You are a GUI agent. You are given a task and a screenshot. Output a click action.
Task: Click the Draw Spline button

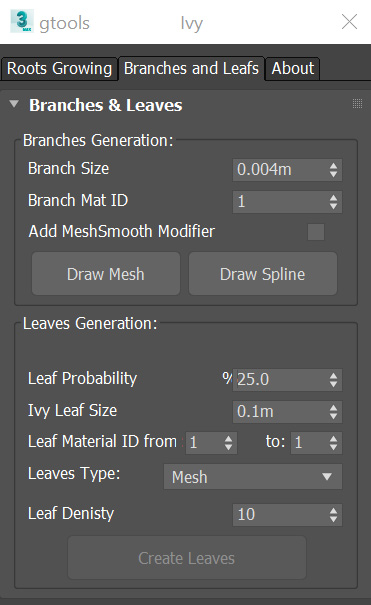point(263,274)
